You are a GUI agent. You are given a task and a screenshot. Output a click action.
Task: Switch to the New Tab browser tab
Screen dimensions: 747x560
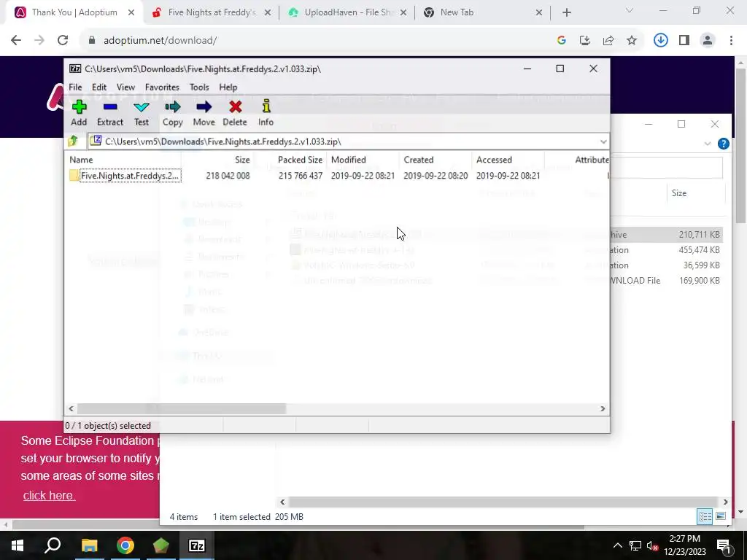pyautogui.click(x=483, y=12)
